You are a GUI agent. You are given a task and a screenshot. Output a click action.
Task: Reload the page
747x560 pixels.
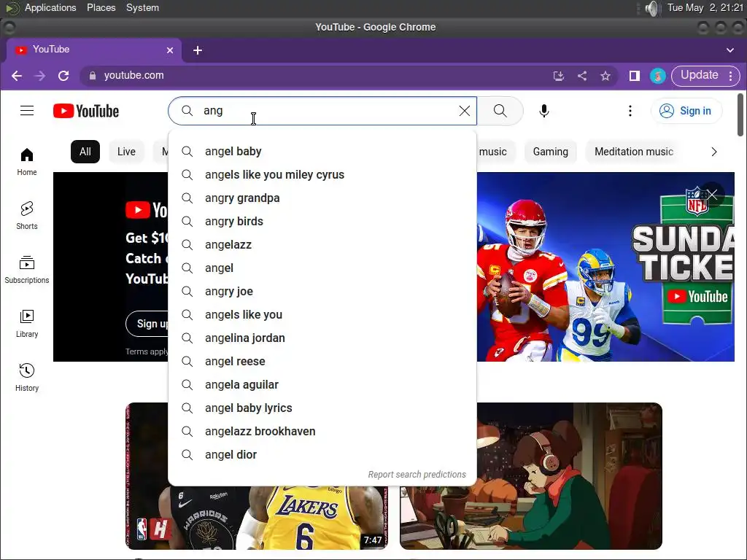(x=63, y=76)
